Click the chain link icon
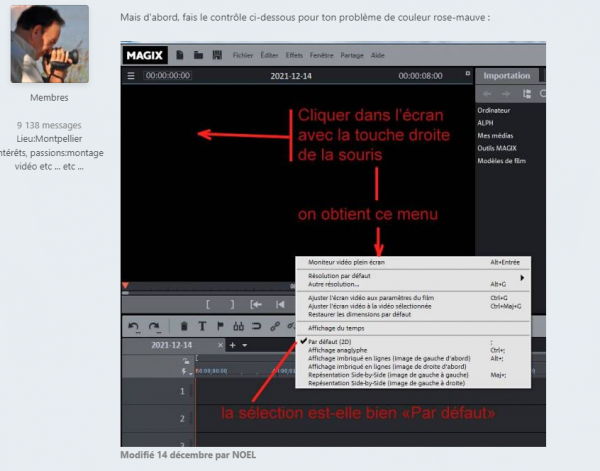 coord(275,326)
